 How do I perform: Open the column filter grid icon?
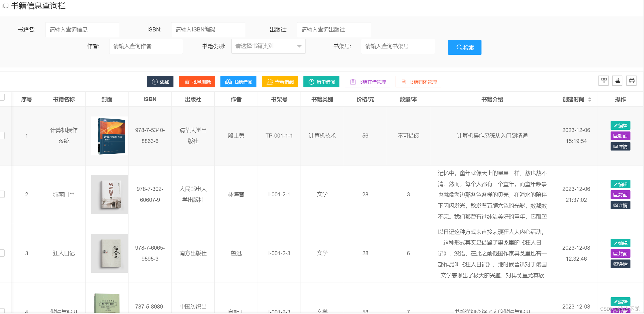pyautogui.click(x=604, y=81)
